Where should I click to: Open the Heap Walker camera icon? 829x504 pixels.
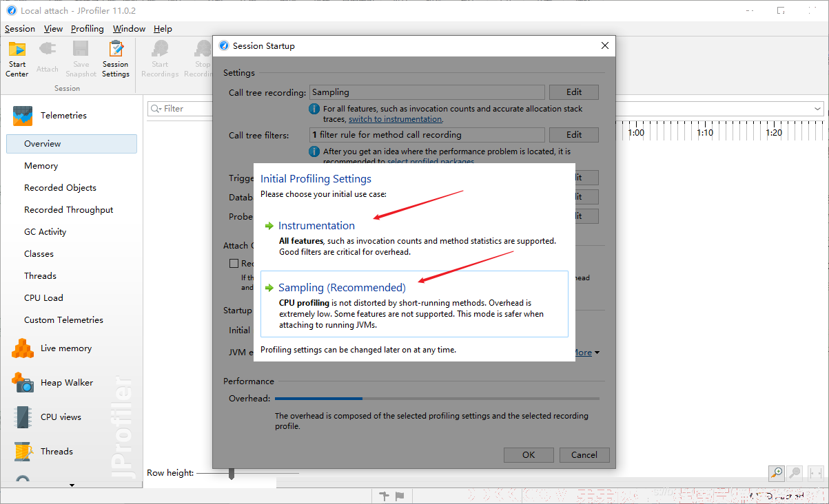[23, 383]
